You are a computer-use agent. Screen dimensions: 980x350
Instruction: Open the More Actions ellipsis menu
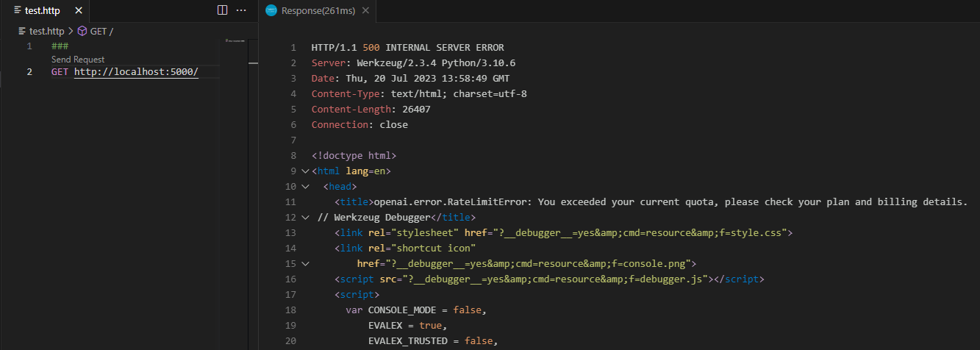click(x=241, y=10)
